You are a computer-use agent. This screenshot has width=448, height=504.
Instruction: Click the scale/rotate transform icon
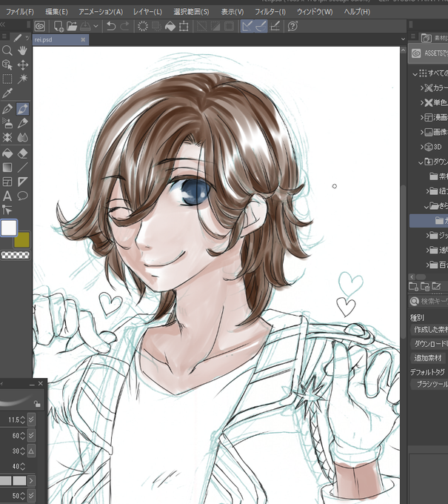click(184, 26)
